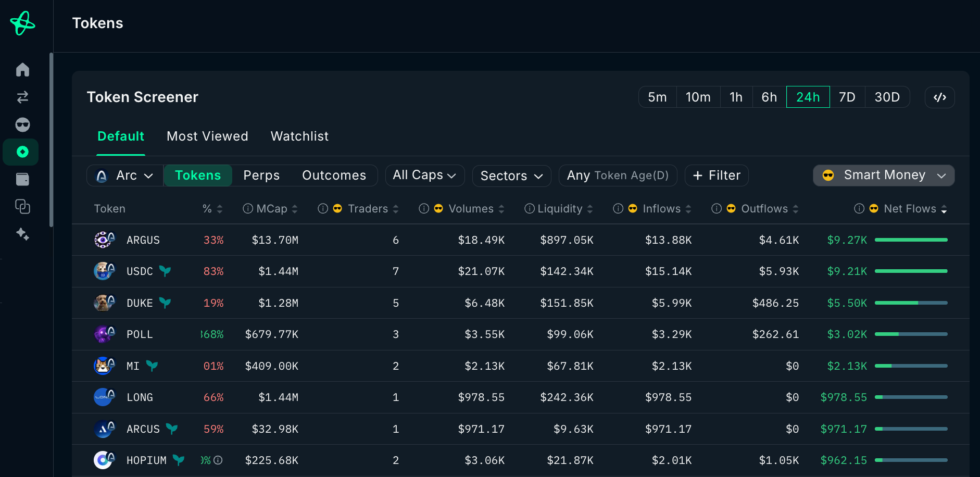Click the + Filter button
Viewport: 980px width, 477px height.
(x=717, y=175)
